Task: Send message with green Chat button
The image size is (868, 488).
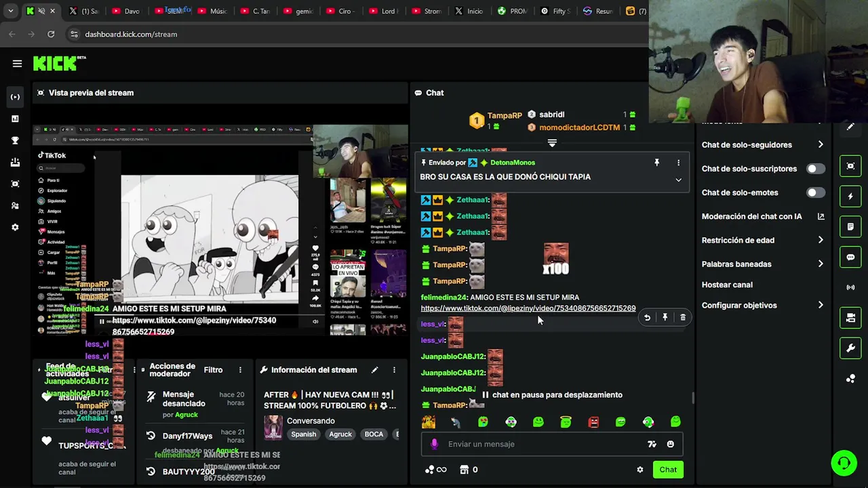Action: tap(668, 470)
